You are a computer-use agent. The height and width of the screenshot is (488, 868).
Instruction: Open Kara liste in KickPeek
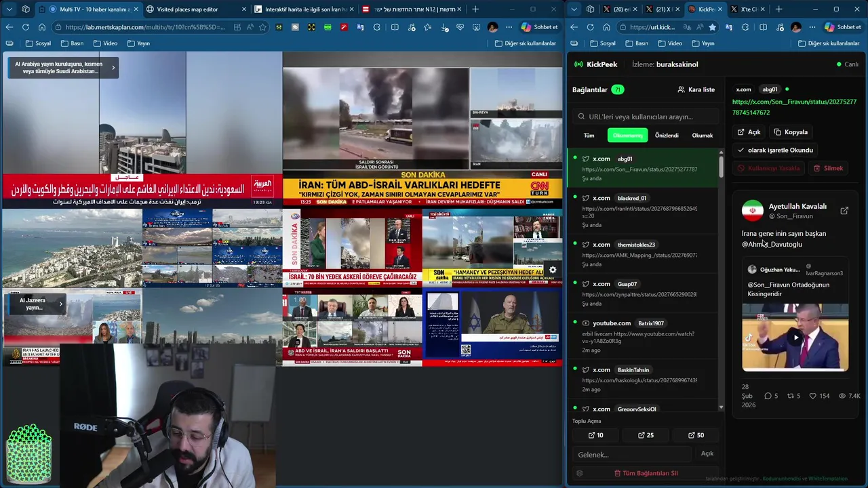tap(696, 89)
